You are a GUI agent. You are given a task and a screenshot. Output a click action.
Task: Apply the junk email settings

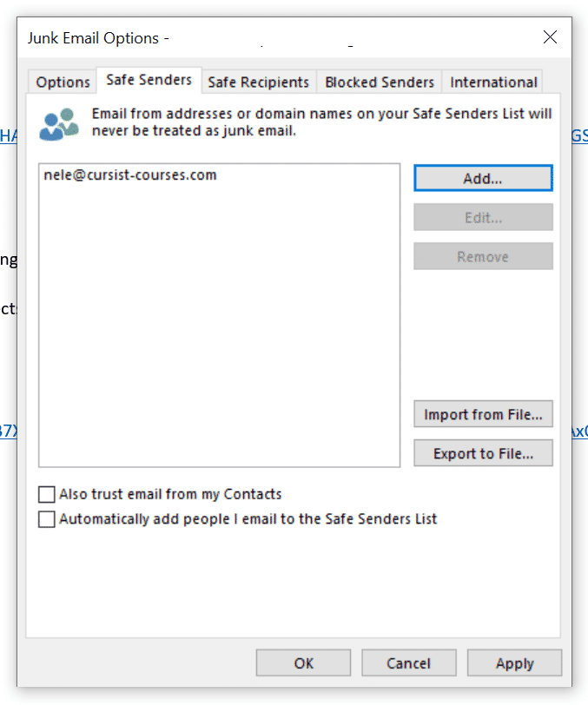click(x=515, y=662)
